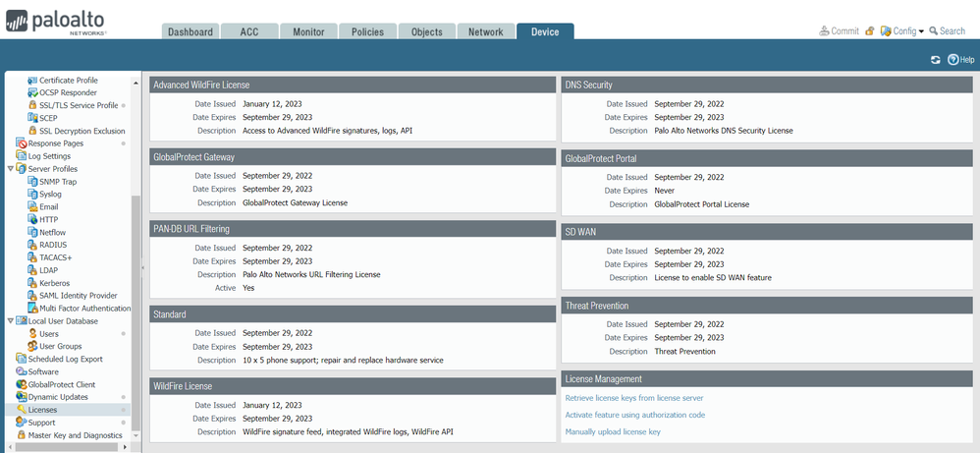This screenshot has width=980, height=453.
Task: Click the Palo Alto Networks logo
Action: [56, 22]
